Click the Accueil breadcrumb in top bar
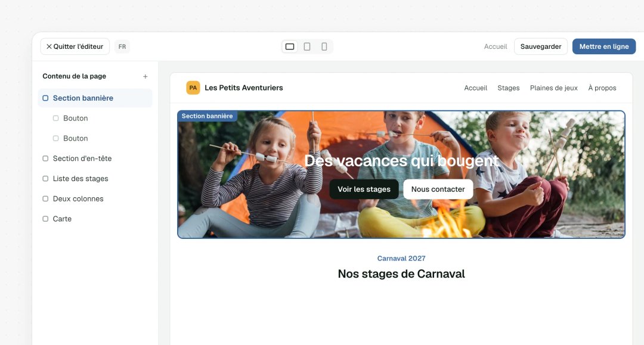The width and height of the screenshot is (644, 345). [496, 46]
